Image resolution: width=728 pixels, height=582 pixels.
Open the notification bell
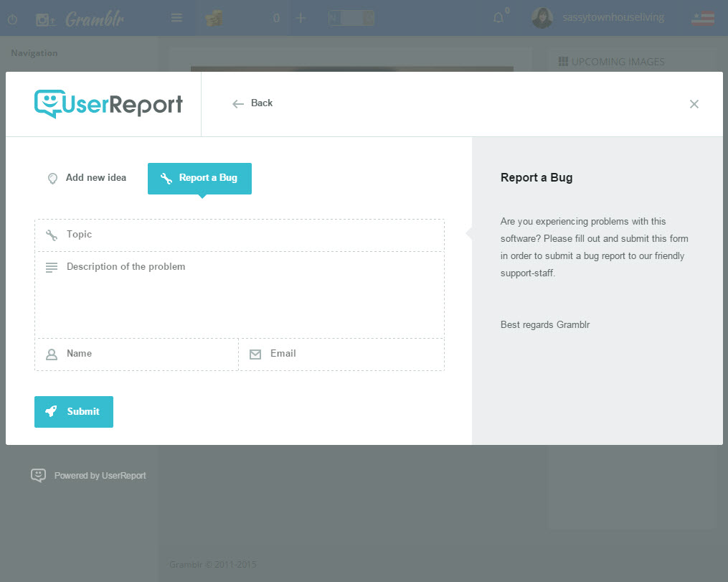(498, 18)
